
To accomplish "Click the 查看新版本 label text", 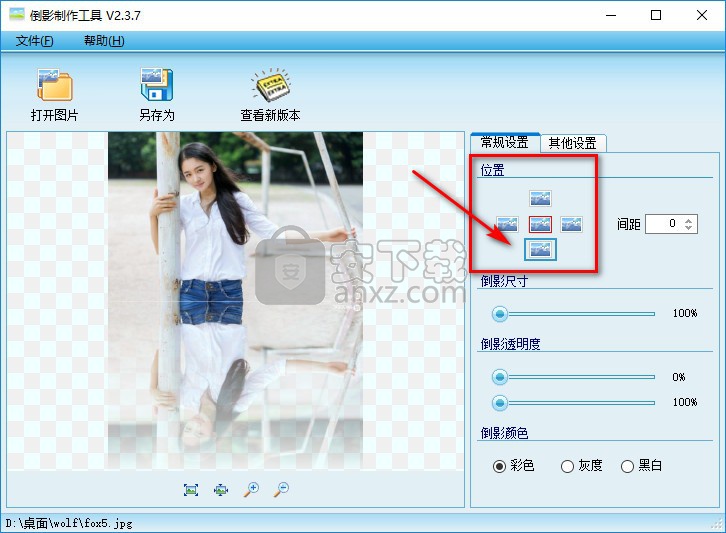I will tap(270, 115).
